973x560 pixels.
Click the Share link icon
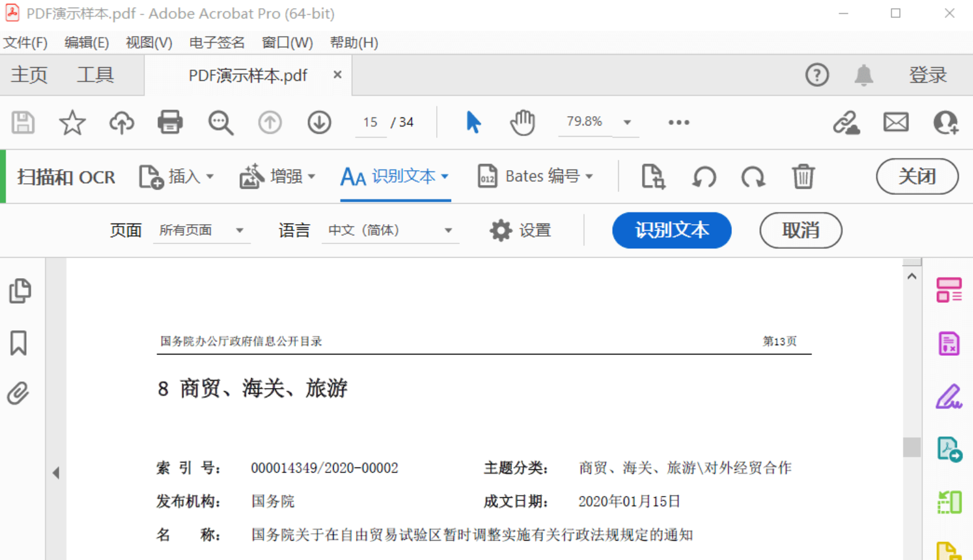coord(846,122)
